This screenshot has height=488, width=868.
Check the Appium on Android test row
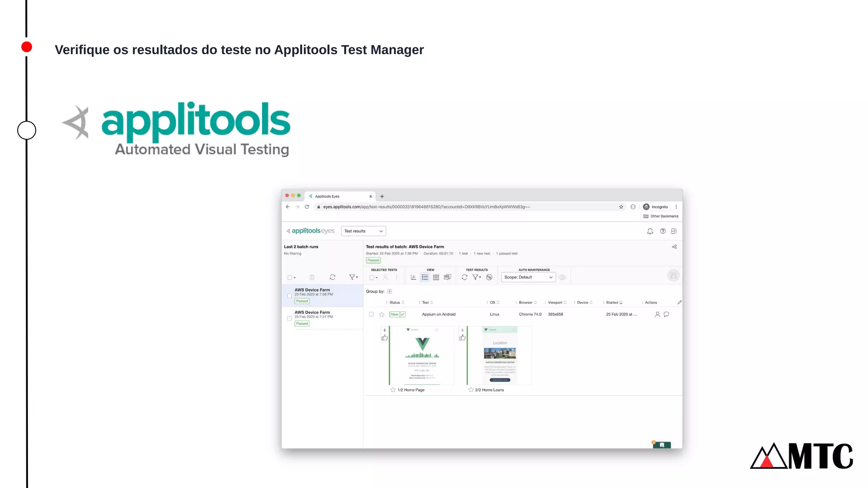click(x=371, y=314)
